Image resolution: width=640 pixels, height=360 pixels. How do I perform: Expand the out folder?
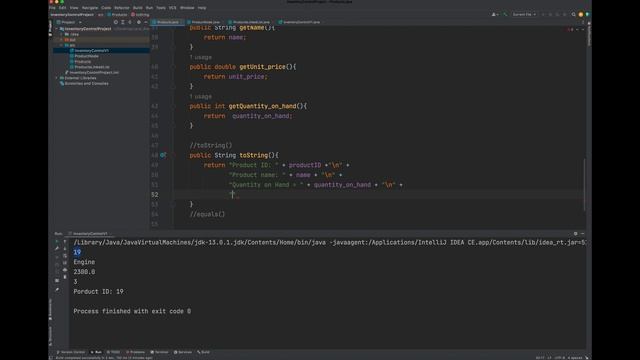62,40
